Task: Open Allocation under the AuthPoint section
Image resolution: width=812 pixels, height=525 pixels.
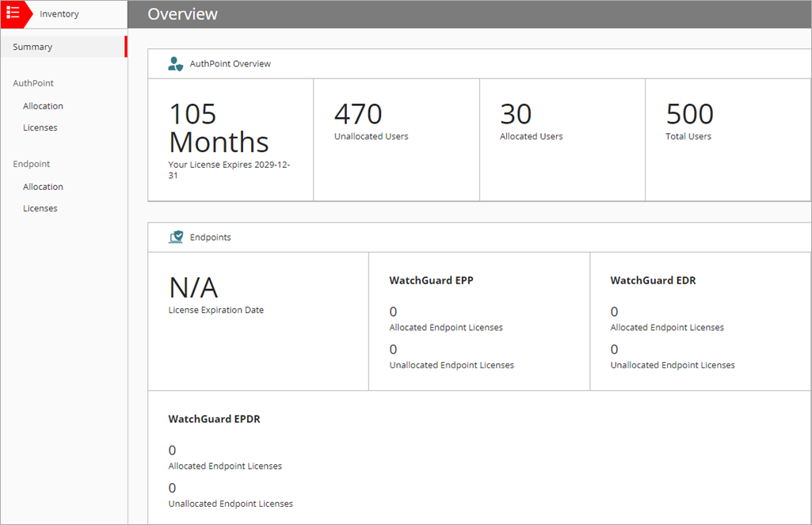Action: tap(43, 106)
